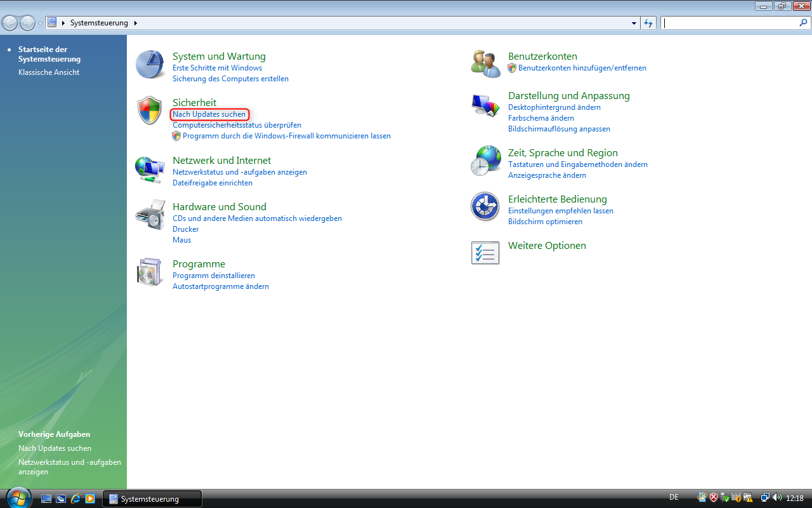Open the Erleichterte Bedienung icon
812x508 pixels.
(485, 206)
